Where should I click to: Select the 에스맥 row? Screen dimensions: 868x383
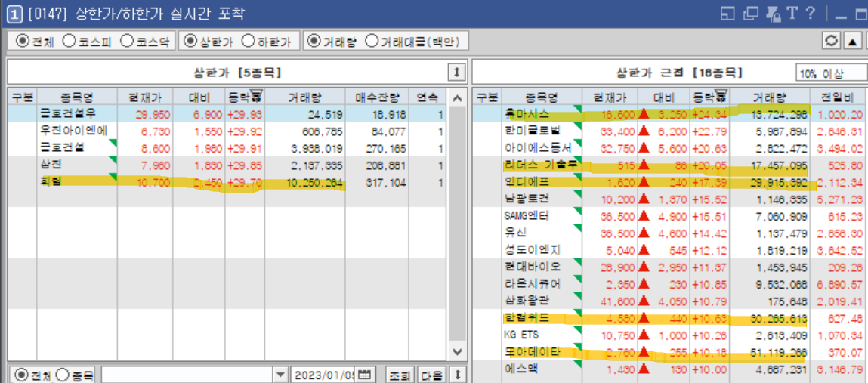pos(670,368)
